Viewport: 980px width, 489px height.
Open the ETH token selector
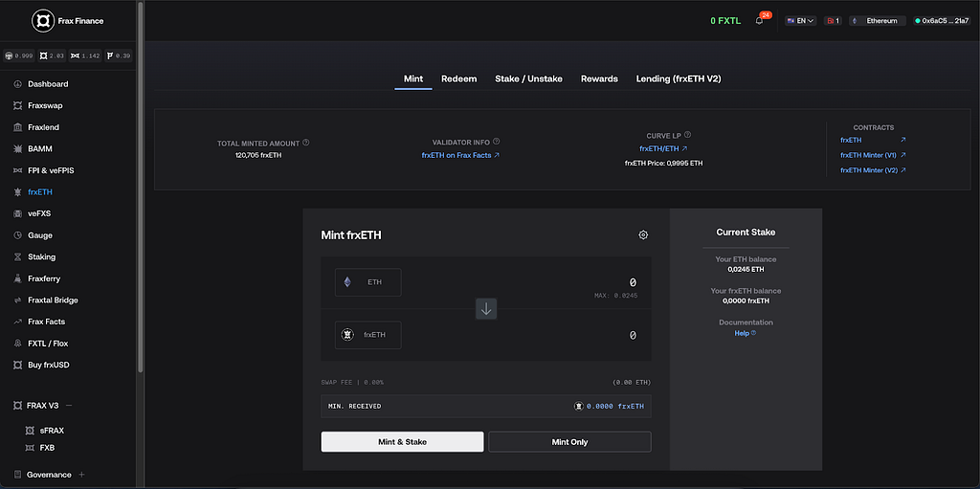click(x=368, y=282)
